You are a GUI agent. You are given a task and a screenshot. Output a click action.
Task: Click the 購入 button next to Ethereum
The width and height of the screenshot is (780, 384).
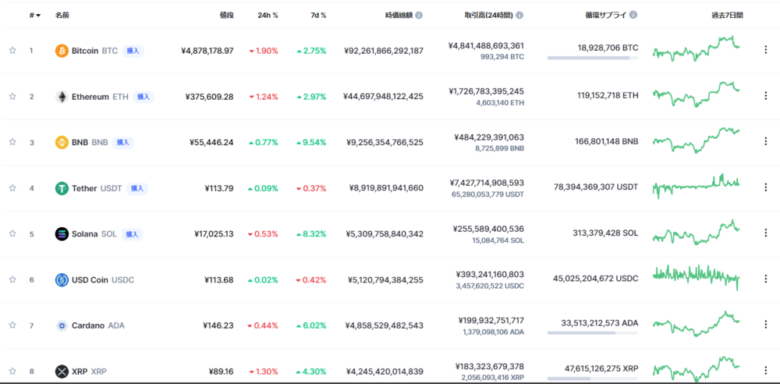tap(143, 97)
